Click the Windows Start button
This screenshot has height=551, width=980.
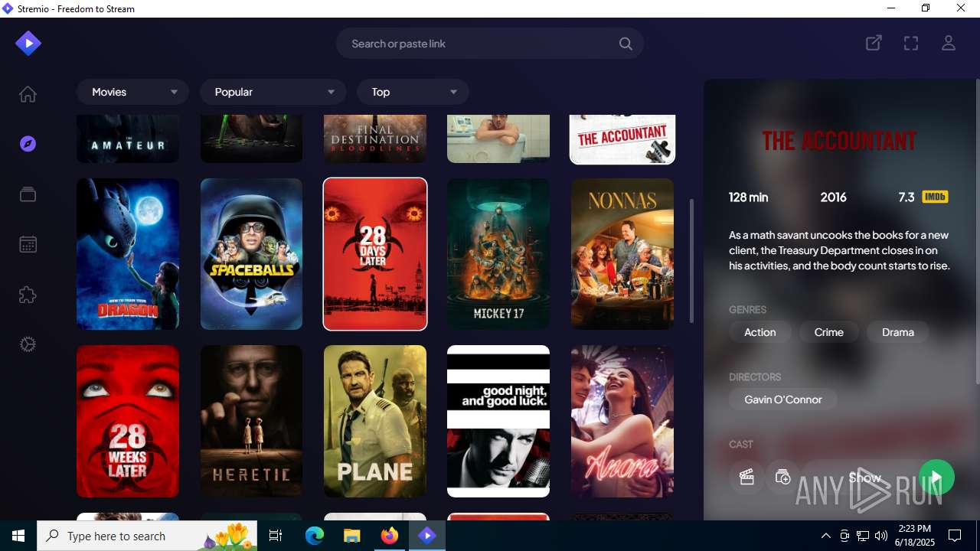coord(18,536)
